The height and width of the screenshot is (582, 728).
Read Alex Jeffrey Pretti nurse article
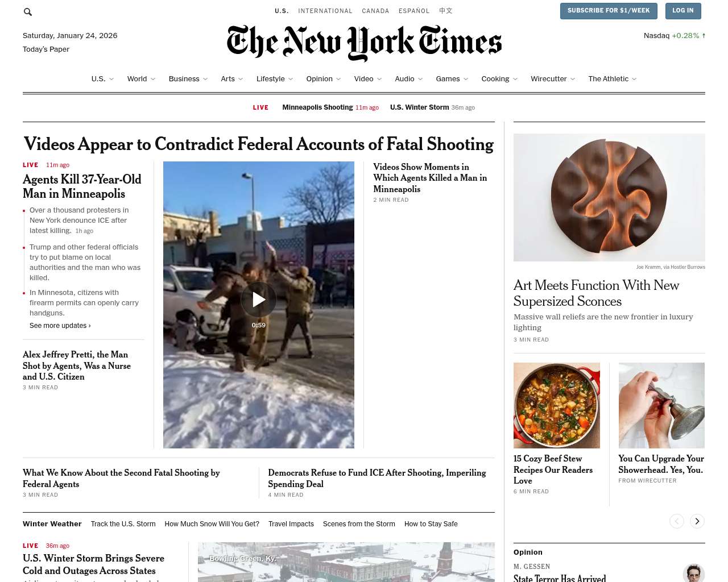coord(77,365)
